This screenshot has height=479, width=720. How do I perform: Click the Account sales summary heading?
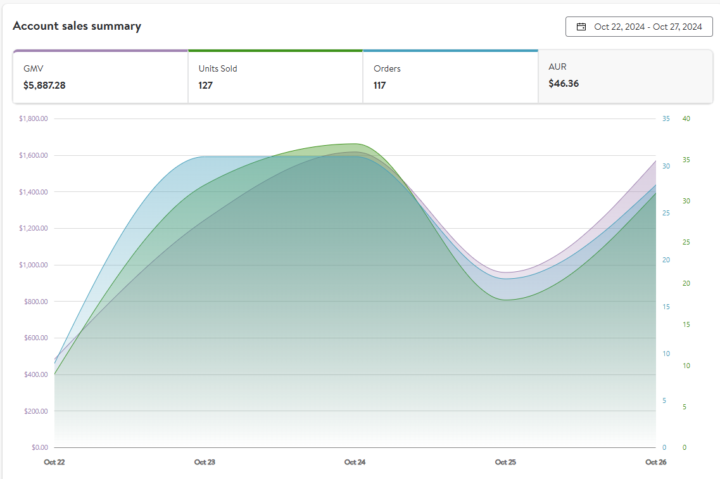pyautogui.click(x=77, y=25)
